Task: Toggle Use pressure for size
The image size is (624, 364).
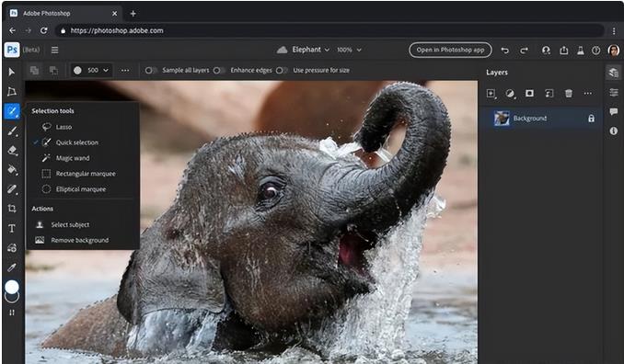Action: click(282, 71)
